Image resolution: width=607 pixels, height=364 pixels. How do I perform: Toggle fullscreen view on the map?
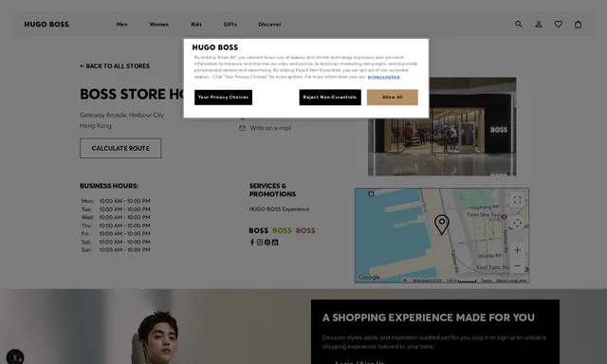pos(517,200)
